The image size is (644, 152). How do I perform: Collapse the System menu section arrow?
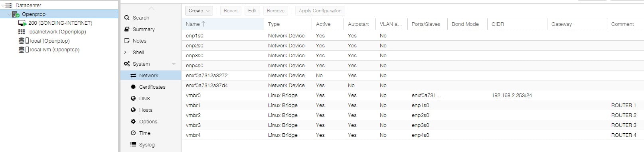(x=174, y=64)
